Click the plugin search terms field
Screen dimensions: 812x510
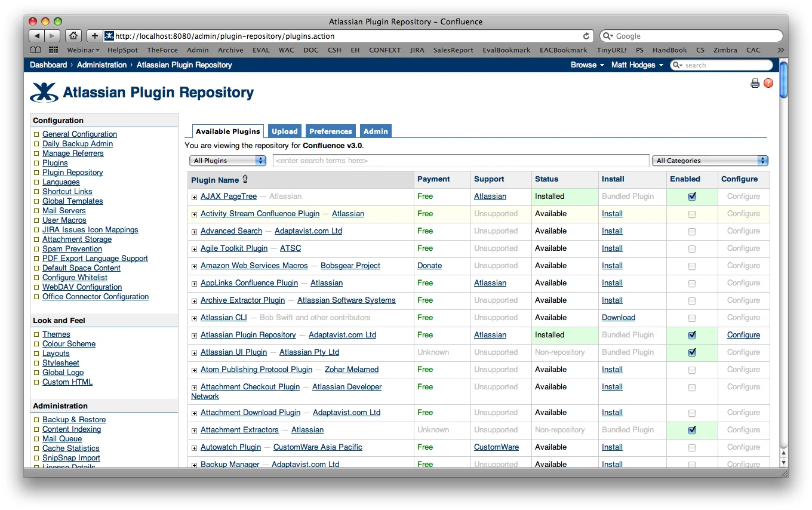click(460, 161)
